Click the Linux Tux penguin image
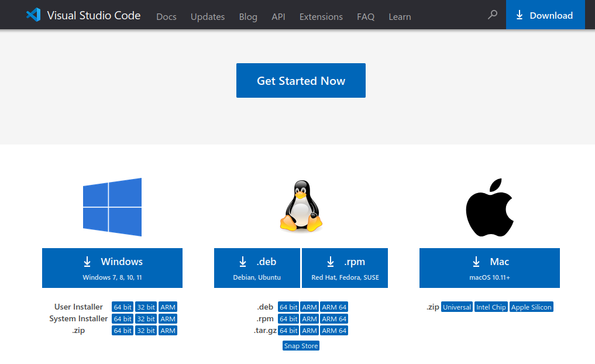This screenshot has width=595, height=364. click(x=301, y=206)
